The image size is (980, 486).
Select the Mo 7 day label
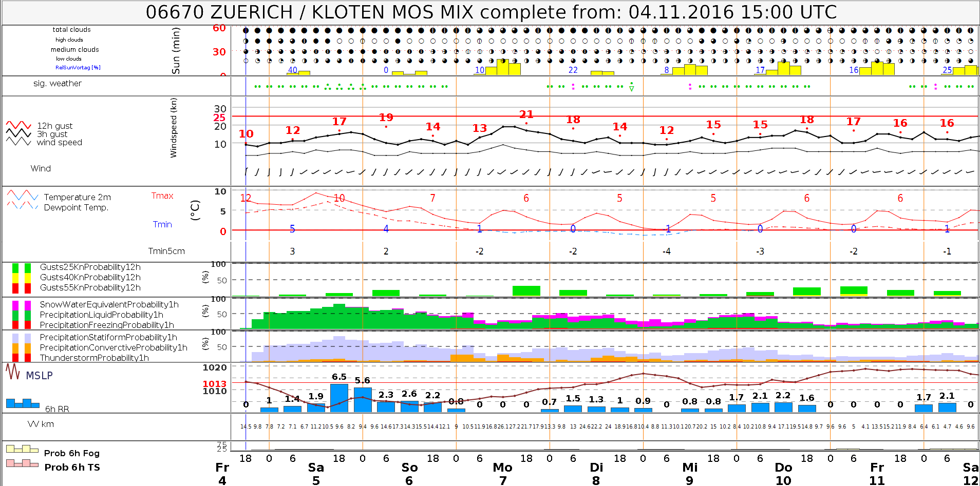pos(502,474)
